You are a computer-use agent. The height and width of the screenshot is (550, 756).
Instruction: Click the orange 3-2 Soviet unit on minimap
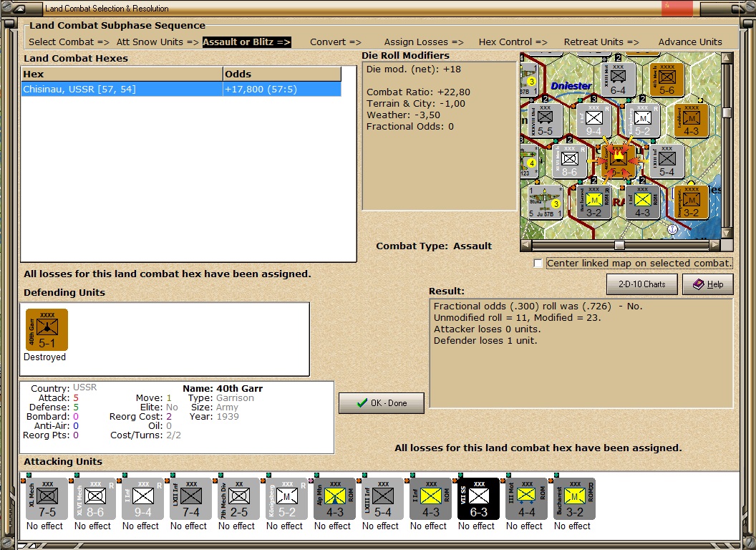pyautogui.click(x=691, y=203)
